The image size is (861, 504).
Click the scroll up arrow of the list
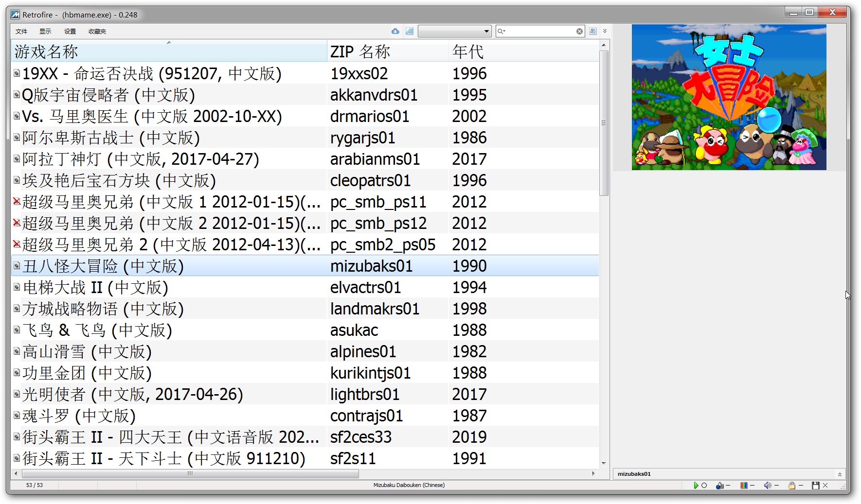click(604, 45)
